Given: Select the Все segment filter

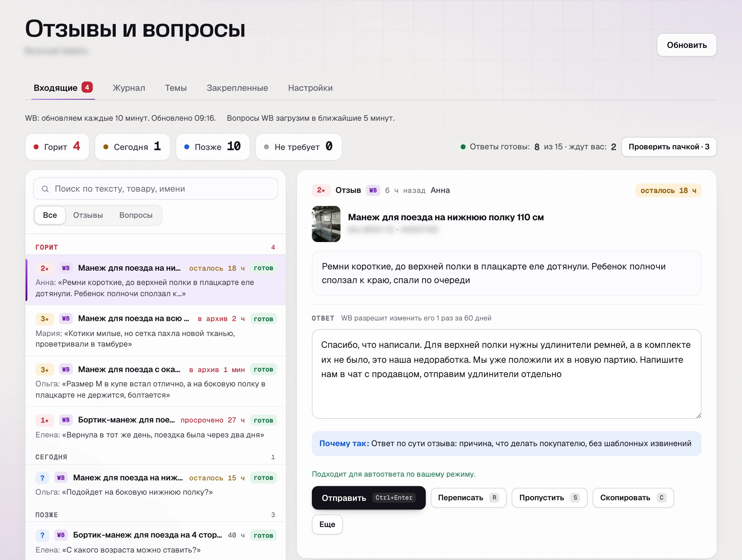Looking at the screenshot, I should pos(50,215).
